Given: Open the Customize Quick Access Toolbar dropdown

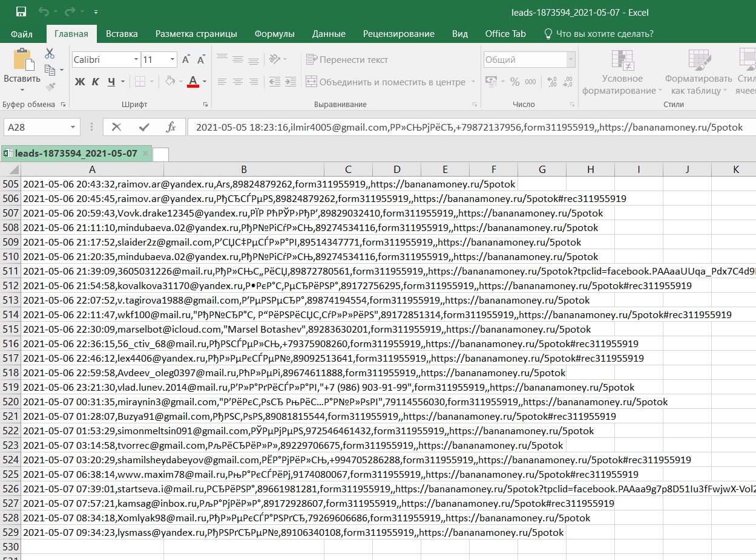Looking at the screenshot, I should (97, 12).
